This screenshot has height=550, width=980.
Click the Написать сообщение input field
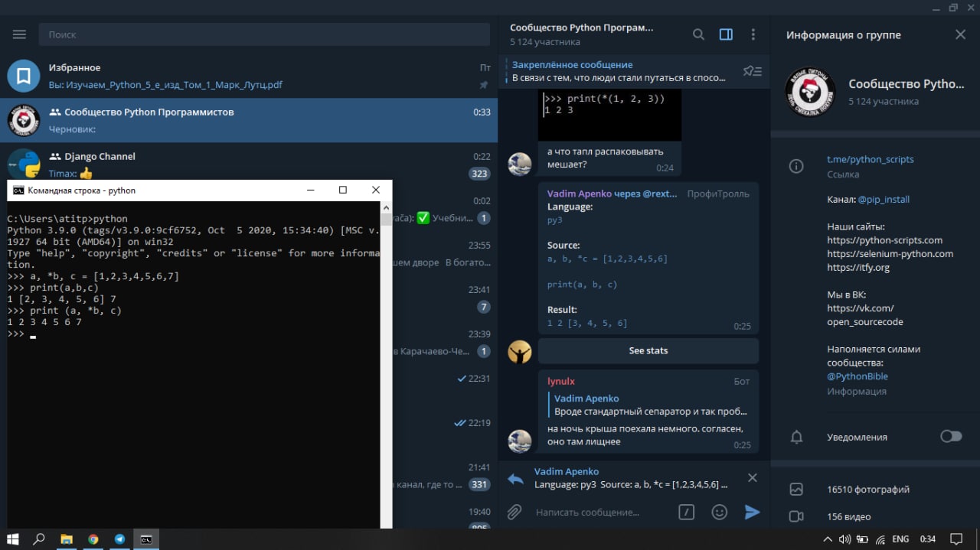coord(601,512)
